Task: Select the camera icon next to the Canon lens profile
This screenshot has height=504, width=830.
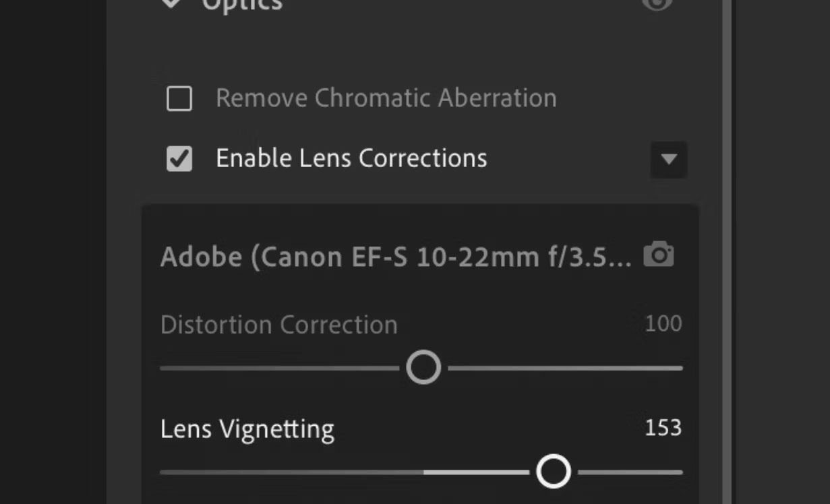Action: pos(659,255)
